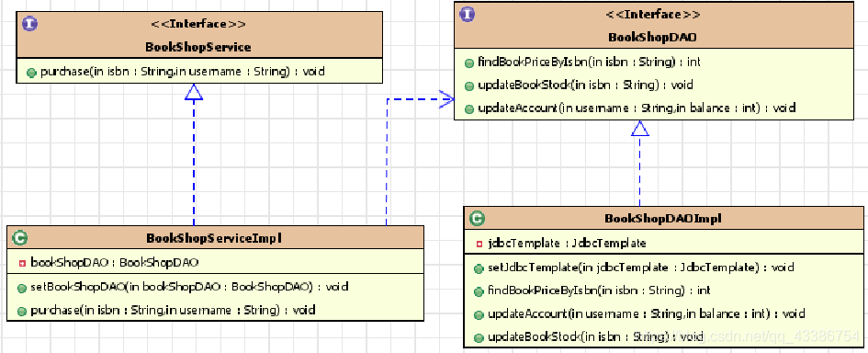This screenshot has height=353, width=868.
Task: Select the Interface stereotype above BookShopDAO
Action: [x=652, y=15]
